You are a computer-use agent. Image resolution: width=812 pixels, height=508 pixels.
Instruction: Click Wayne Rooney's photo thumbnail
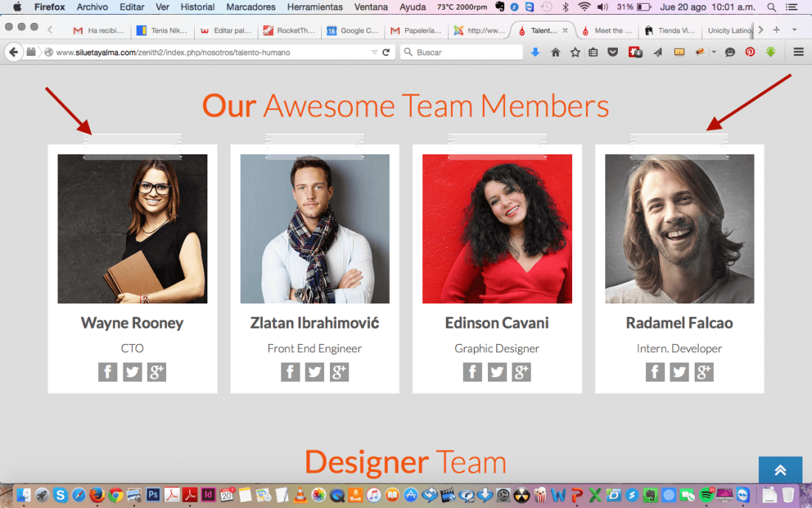133,228
